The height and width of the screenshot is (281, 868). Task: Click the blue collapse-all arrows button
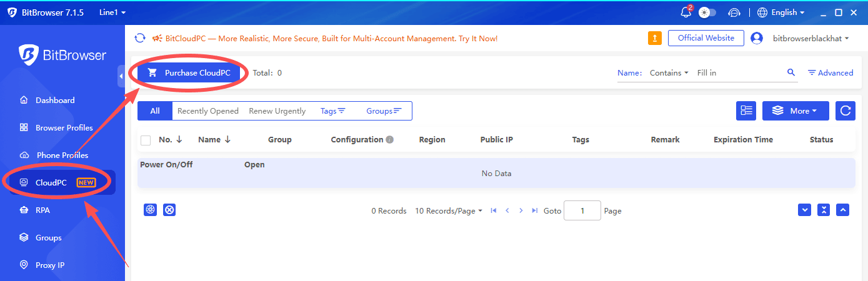pyautogui.click(x=824, y=210)
